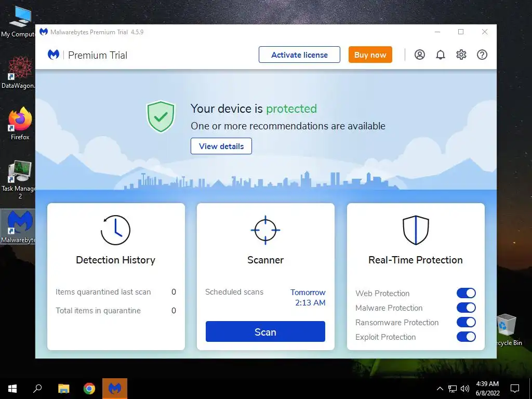The height and width of the screenshot is (399, 532).
Task: Toggle Malware Protection switch
Action: tap(466, 308)
